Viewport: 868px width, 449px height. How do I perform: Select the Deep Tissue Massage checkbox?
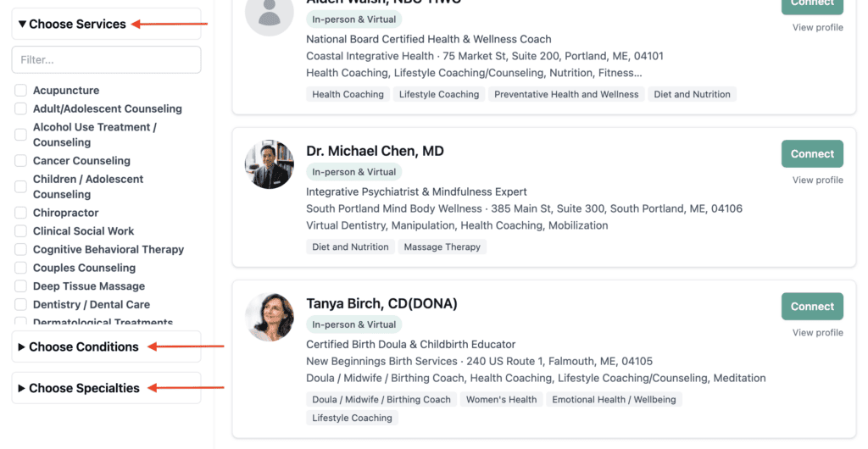20,286
